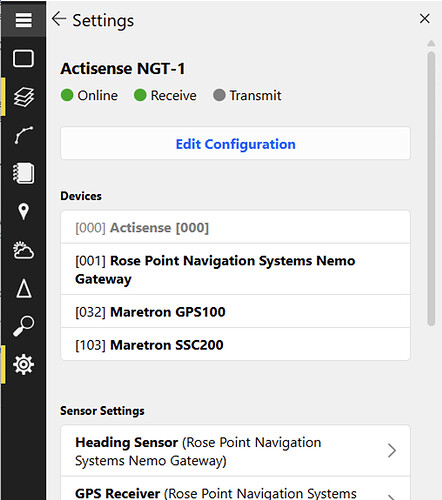
Task: Select the Actisense [000] device entry
Action: [x=235, y=227]
